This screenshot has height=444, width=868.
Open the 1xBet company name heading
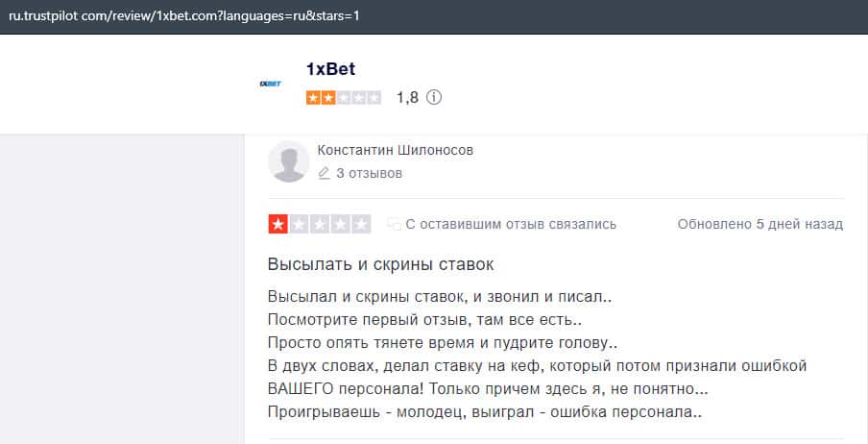tap(330, 69)
